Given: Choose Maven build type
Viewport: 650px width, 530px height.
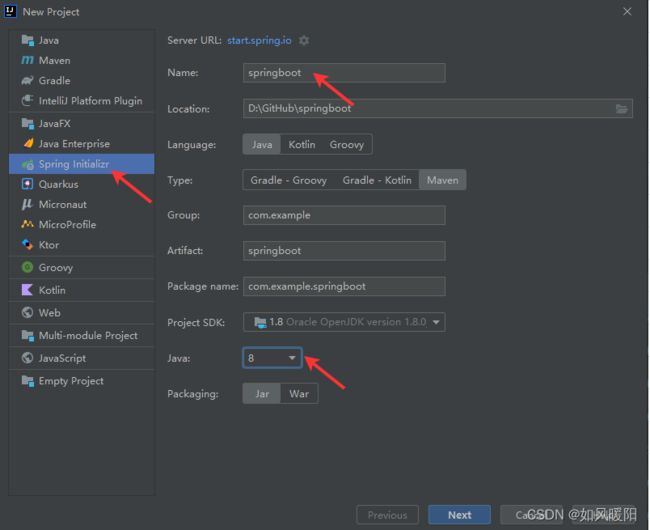Looking at the screenshot, I should pos(443,180).
